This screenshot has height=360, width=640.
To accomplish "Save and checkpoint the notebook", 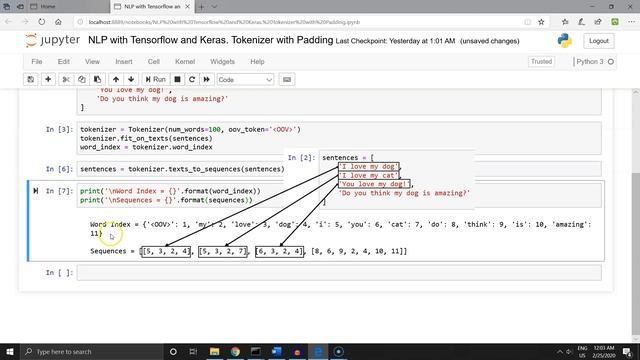I will 31,80.
